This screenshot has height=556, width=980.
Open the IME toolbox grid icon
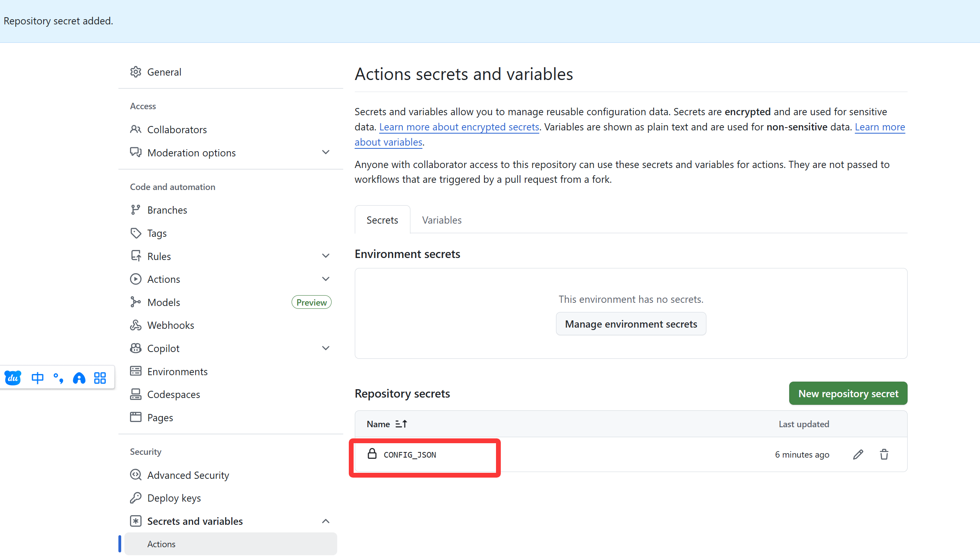(100, 378)
